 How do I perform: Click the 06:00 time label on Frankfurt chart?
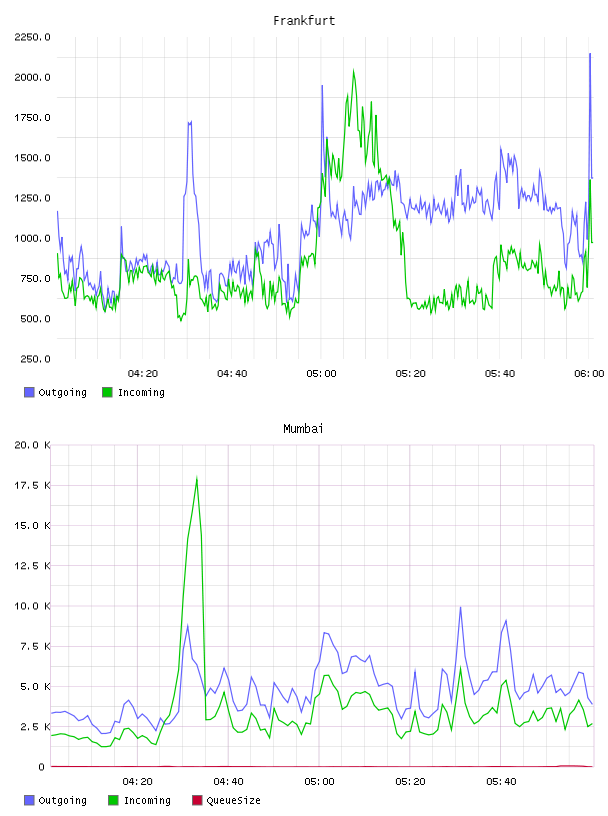click(589, 374)
